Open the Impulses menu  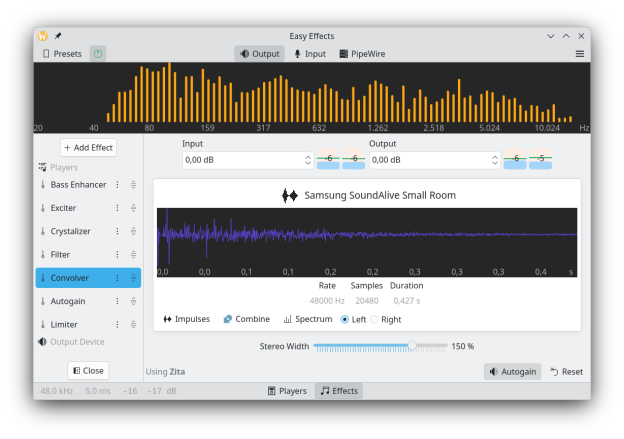click(187, 319)
